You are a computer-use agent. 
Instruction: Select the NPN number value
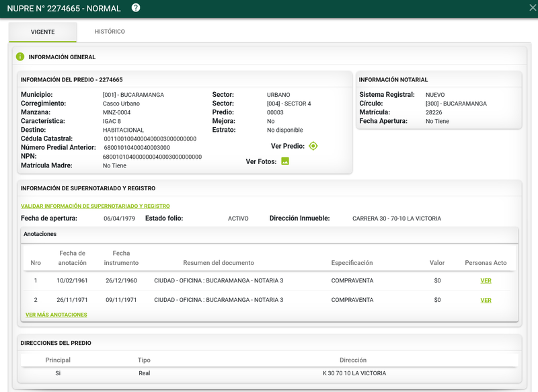153,157
